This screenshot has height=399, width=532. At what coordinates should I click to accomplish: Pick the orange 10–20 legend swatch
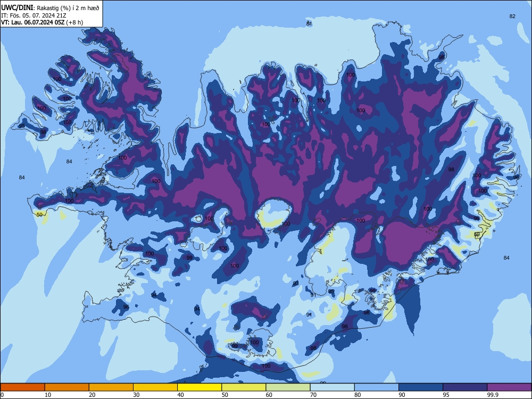[67, 387]
